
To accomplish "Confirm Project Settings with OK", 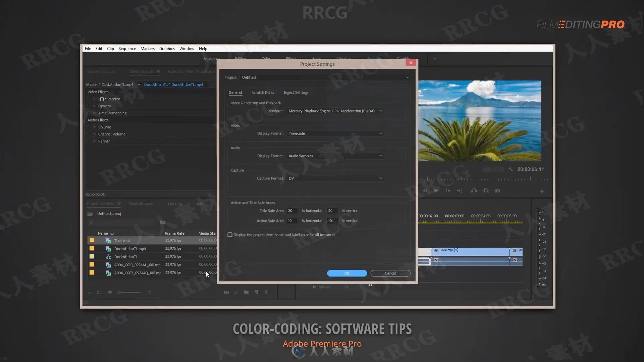I will pos(347,273).
